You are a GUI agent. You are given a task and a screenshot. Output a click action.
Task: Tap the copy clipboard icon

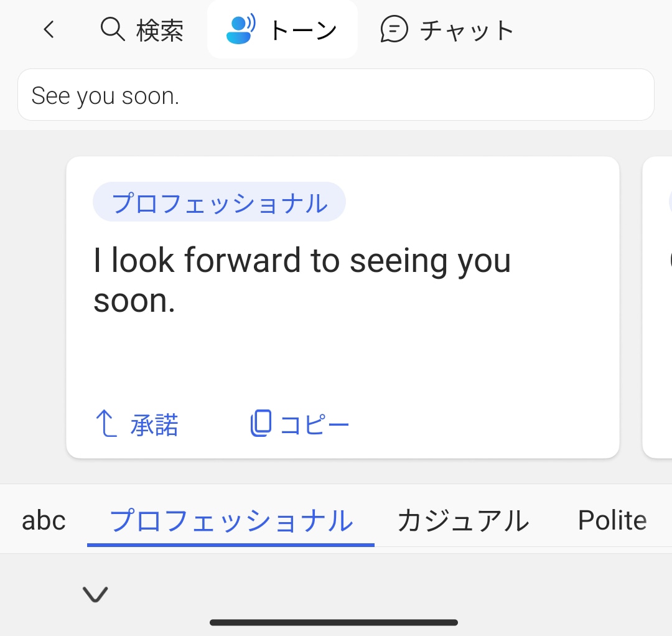click(261, 423)
